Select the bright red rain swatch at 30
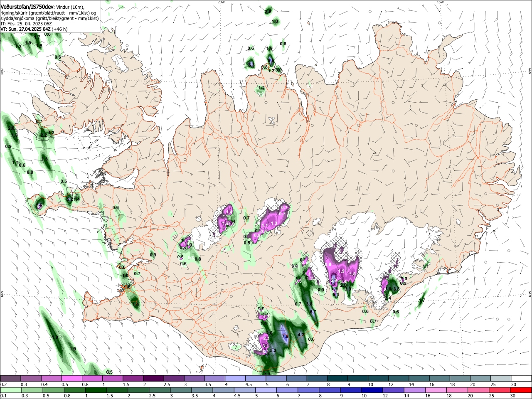 (521, 390)
